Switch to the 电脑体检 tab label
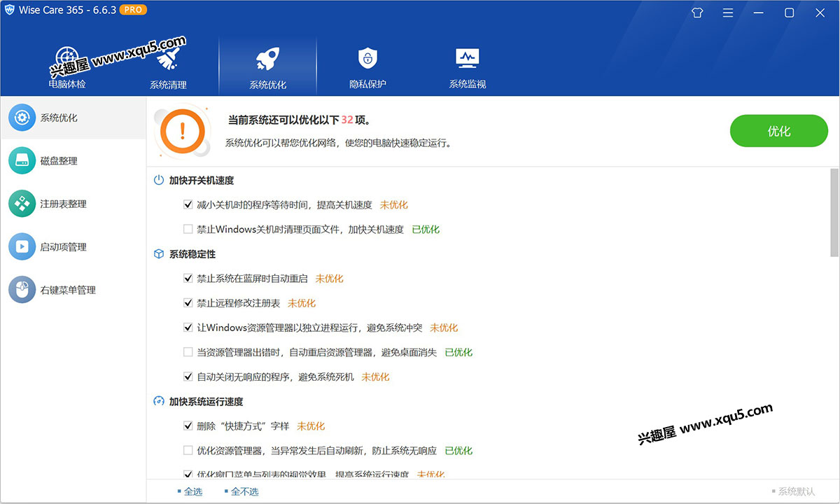 pyautogui.click(x=67, y=84)
